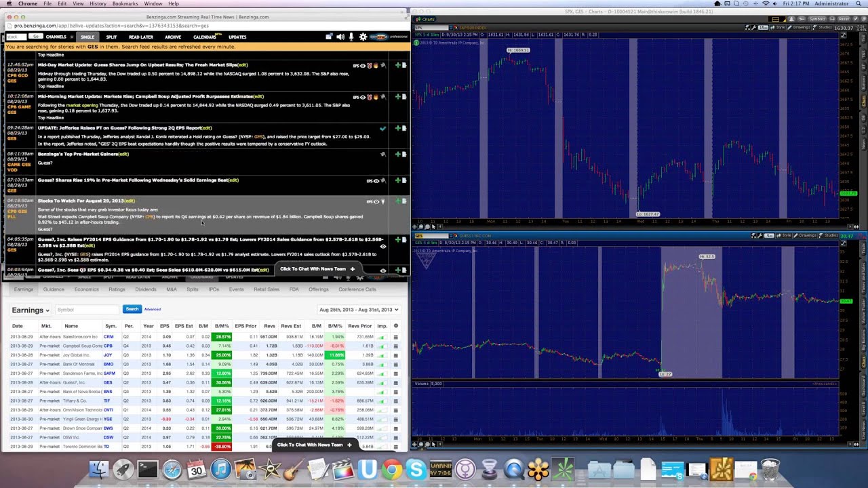Click Studies button on SPX chart
The image size is (868, 488).
pyautogui.click(x=823, y=28)
